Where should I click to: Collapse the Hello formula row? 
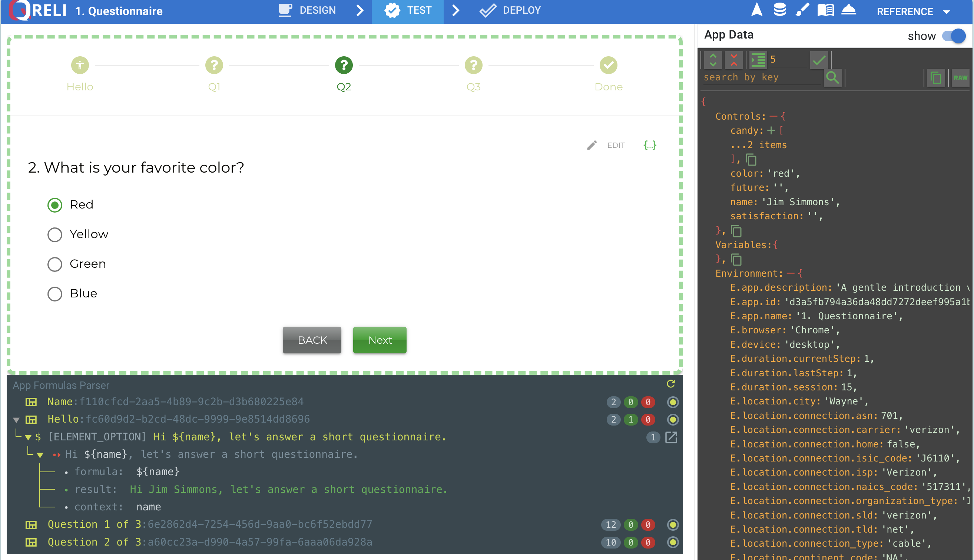coord(16,420)
